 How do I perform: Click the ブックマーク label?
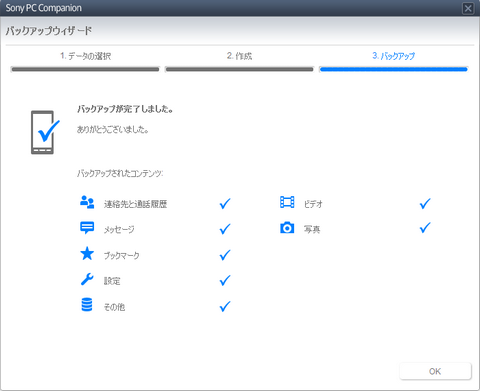[x=122, y=255]
